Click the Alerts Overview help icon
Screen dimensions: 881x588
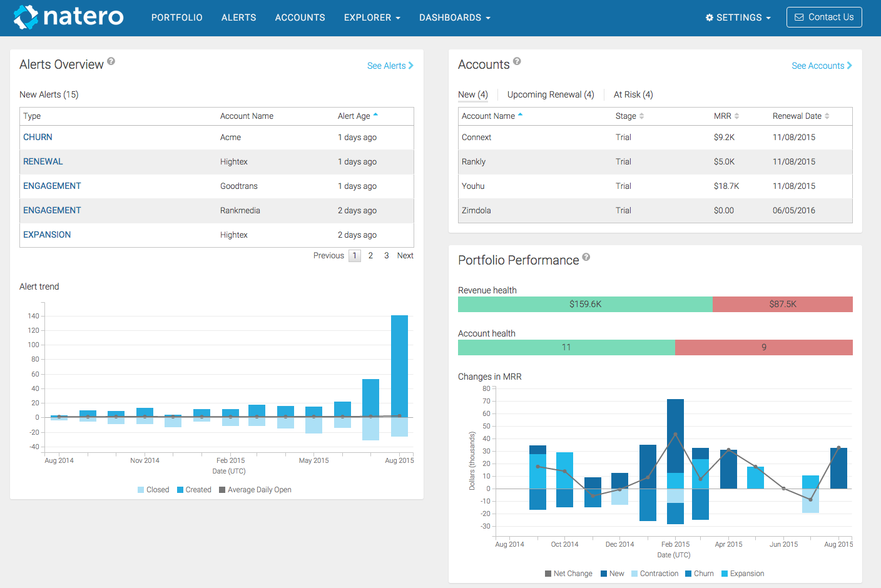[111, 61]
